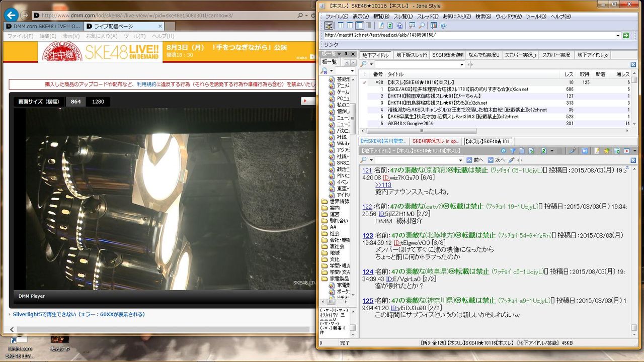Click the Jane Style URL address field

coord(469,36)
